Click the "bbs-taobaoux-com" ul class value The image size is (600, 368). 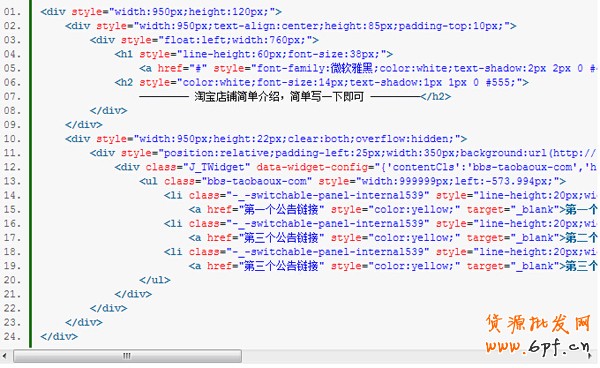click(256, 181)
